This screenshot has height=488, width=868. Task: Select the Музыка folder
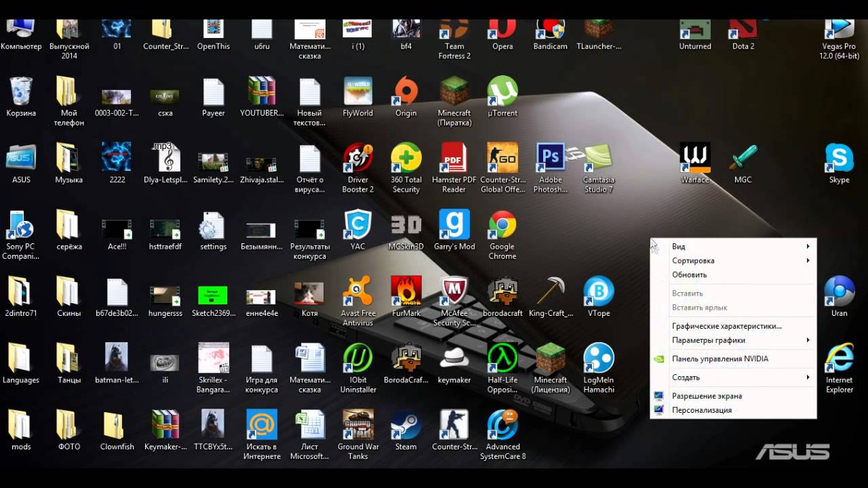[x=69, y=163]
